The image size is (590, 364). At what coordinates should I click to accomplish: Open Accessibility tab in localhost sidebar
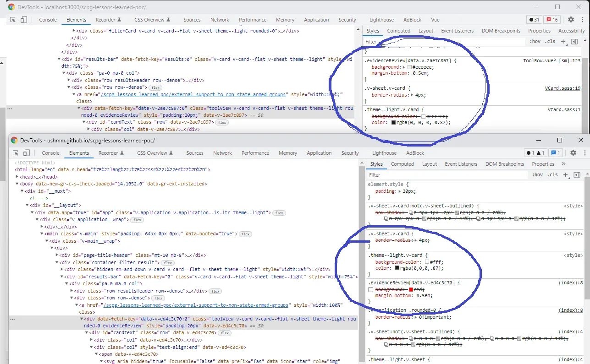click(571, 31)
